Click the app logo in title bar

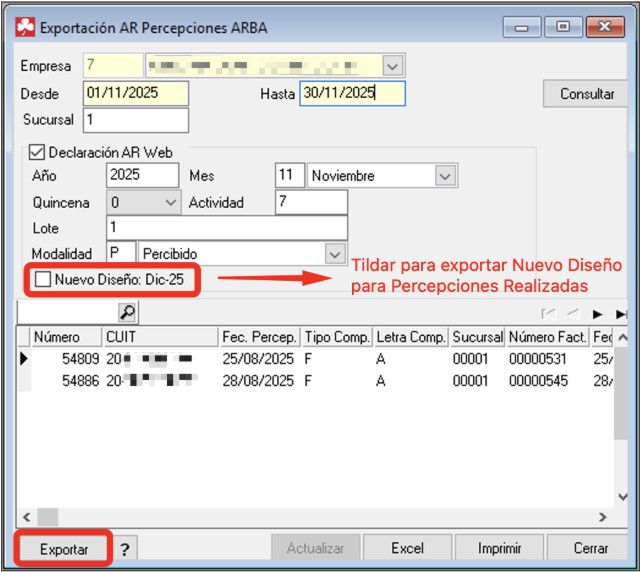[x=25, y=28]
